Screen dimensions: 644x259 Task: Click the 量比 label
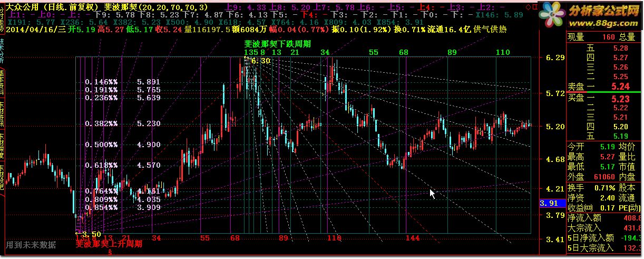click(627, 157)
